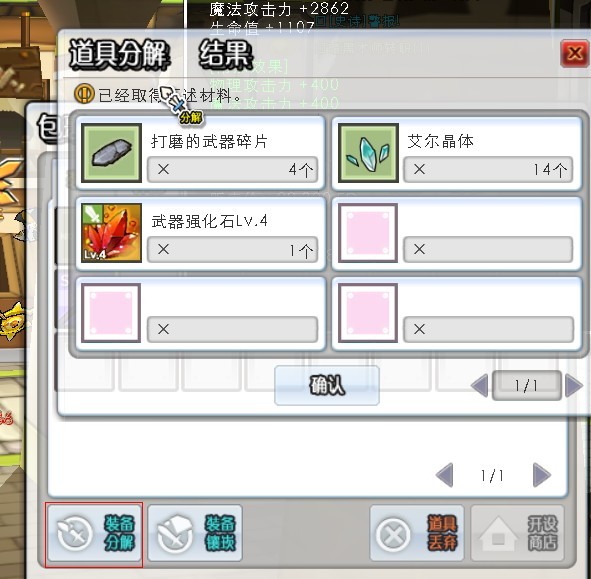Click the 打磨的武器碎片 item icon
The height and width of the screenshot is (579, 591).
(112, 153)
